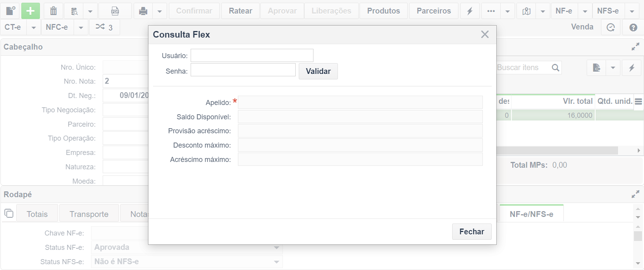Switch to the Totais tab

(37, 214)
